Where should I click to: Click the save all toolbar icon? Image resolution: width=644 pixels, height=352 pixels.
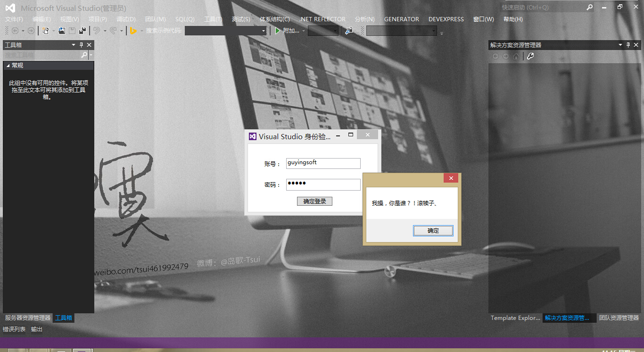point(83,31)
